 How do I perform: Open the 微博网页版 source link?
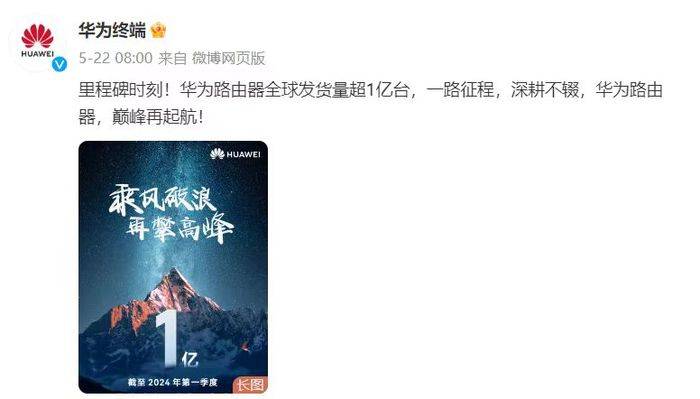point(229,58)
